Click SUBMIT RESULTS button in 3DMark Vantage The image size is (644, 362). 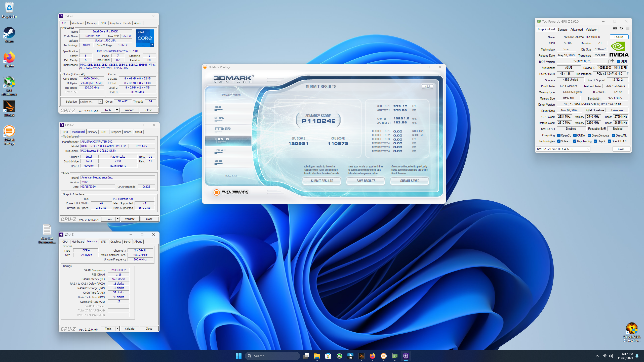pyautogui.click(x=322, y=181)
